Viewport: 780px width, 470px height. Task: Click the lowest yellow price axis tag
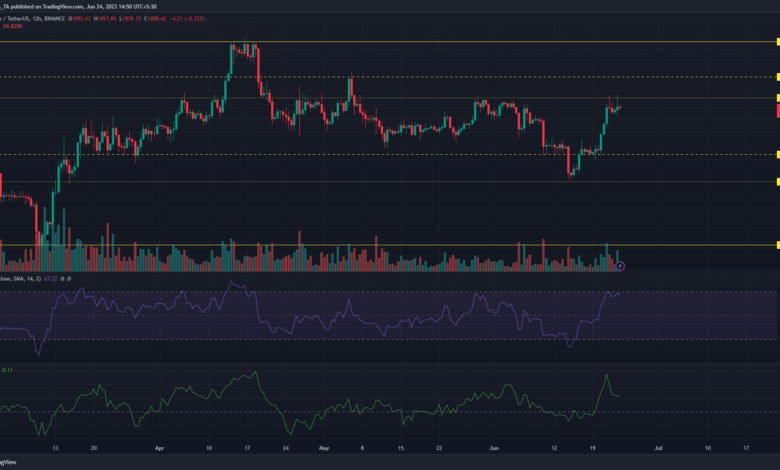pos(776,245)
